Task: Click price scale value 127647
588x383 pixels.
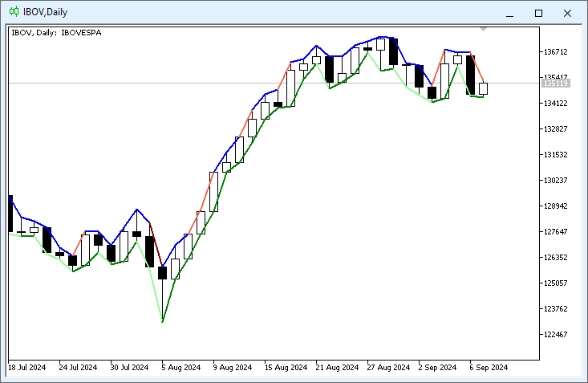Action: coord(555,232)
